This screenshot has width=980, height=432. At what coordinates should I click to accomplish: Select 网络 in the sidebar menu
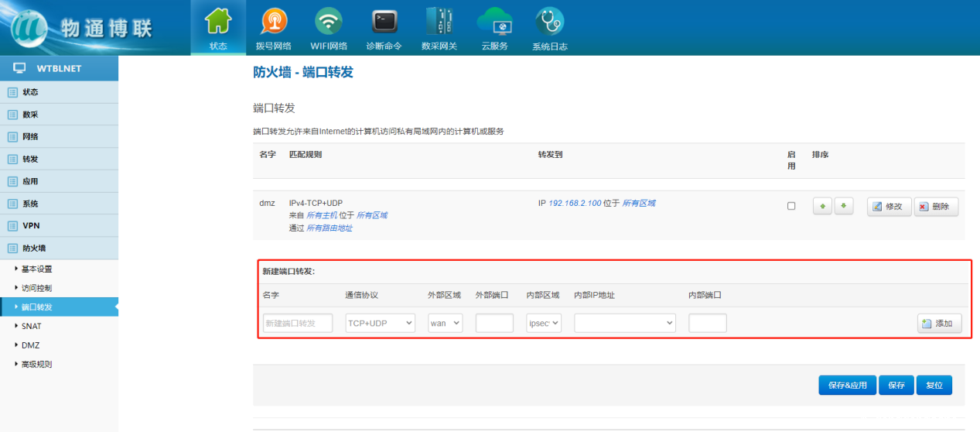click(30, 136)
